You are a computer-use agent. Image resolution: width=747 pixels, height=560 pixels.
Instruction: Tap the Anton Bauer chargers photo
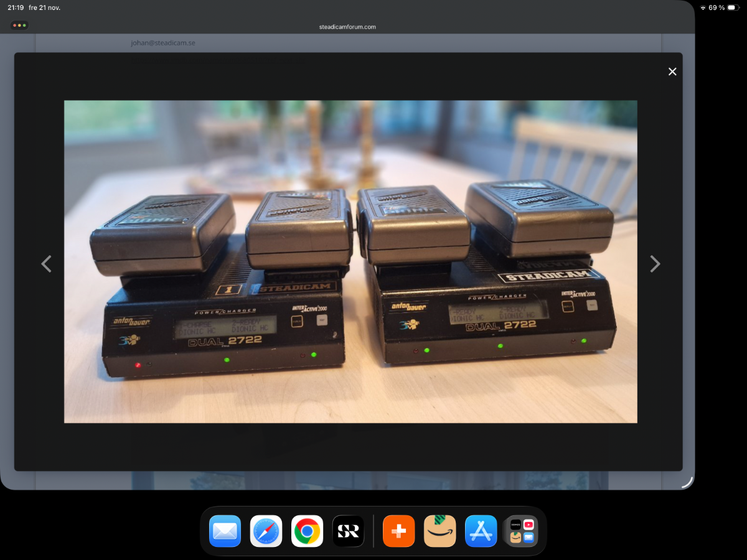click(350, 261)
